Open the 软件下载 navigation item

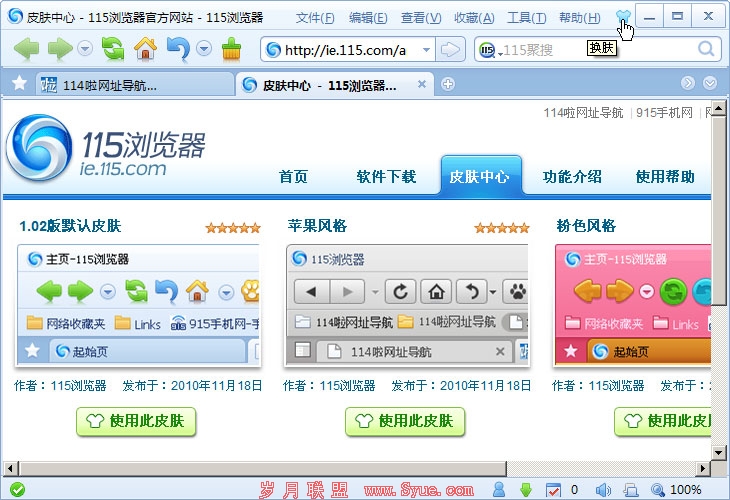coord(386,176)
